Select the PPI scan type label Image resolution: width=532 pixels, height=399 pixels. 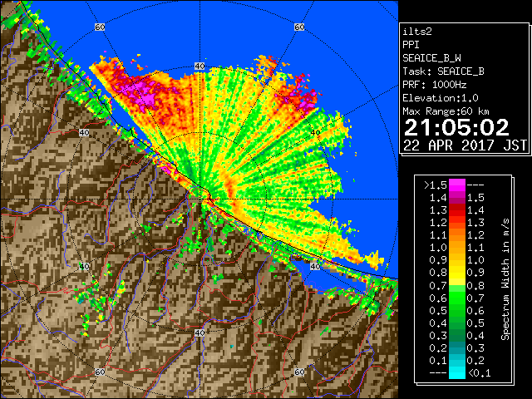411,45
